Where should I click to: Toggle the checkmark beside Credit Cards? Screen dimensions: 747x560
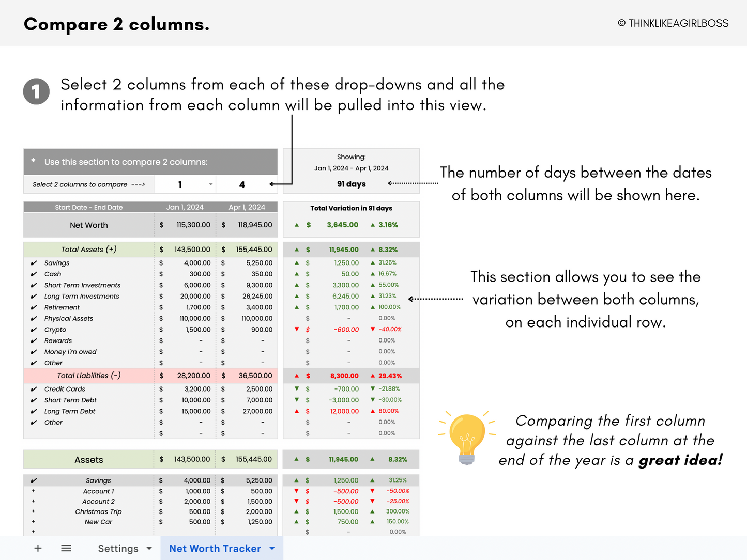33,388
